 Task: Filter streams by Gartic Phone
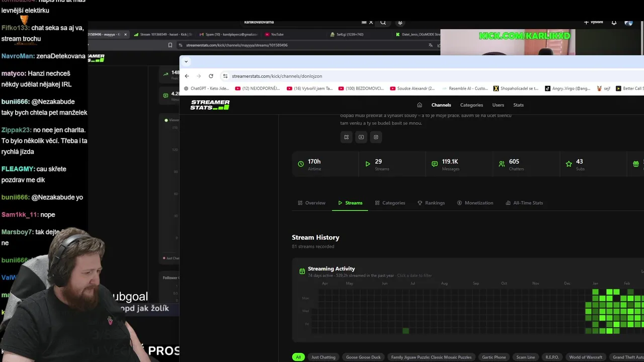(494, 357)
